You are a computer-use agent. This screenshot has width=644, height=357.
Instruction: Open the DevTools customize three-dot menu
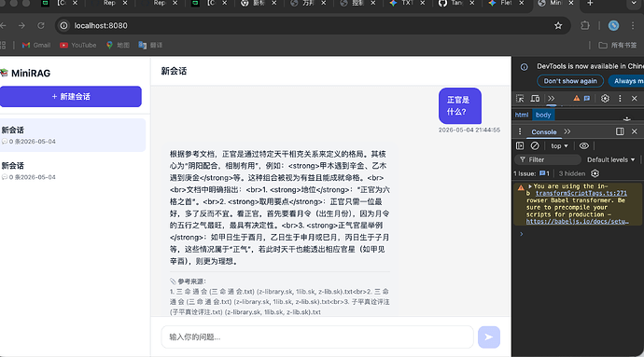(620, 99)
